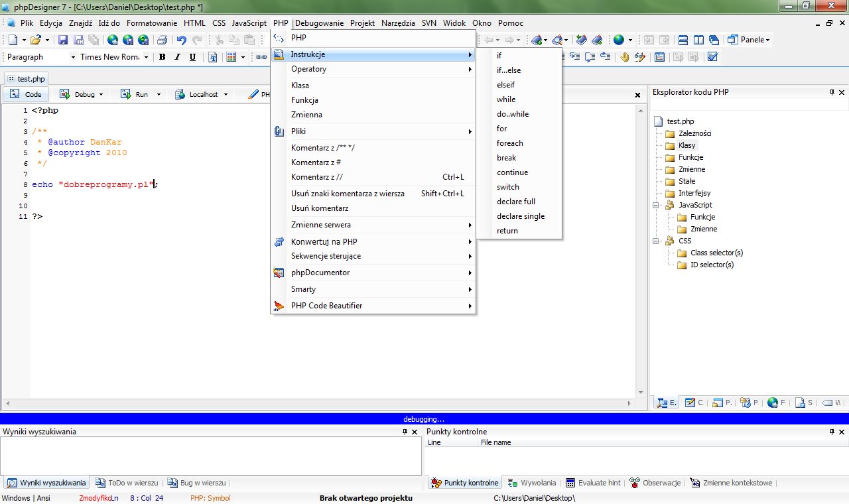Switch to Wywołania tab

pyautogui.click(x=533, y=483)
